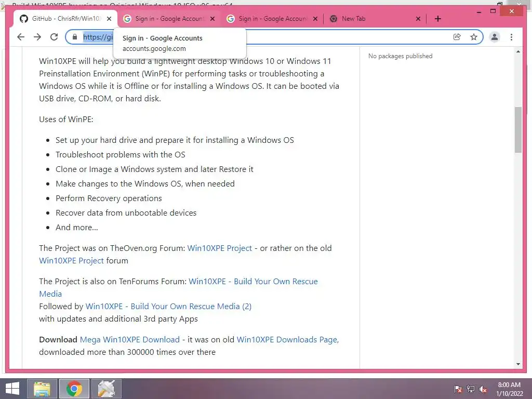Click 'Set up your hard drive' list item
The height and width of the screenshot is (399, 532).
[175, 140]
